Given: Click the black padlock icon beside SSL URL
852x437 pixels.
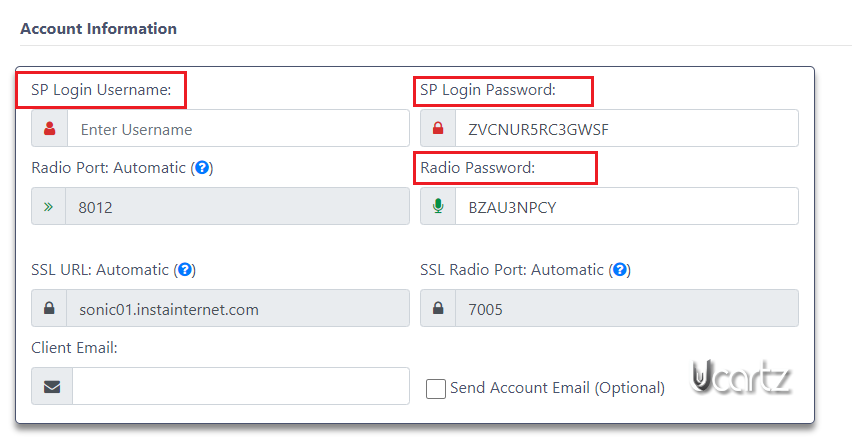Looking at the screenshot, I should pyautogui.click(x=49, y=308).
